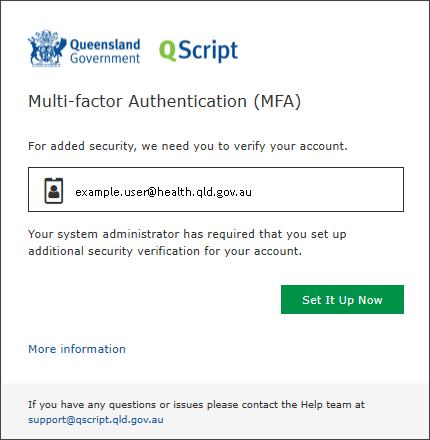Click the example.user@health.qld.gov.au account email
The width and height of the screenshot is (430, 440).
(x=163, y=192)
